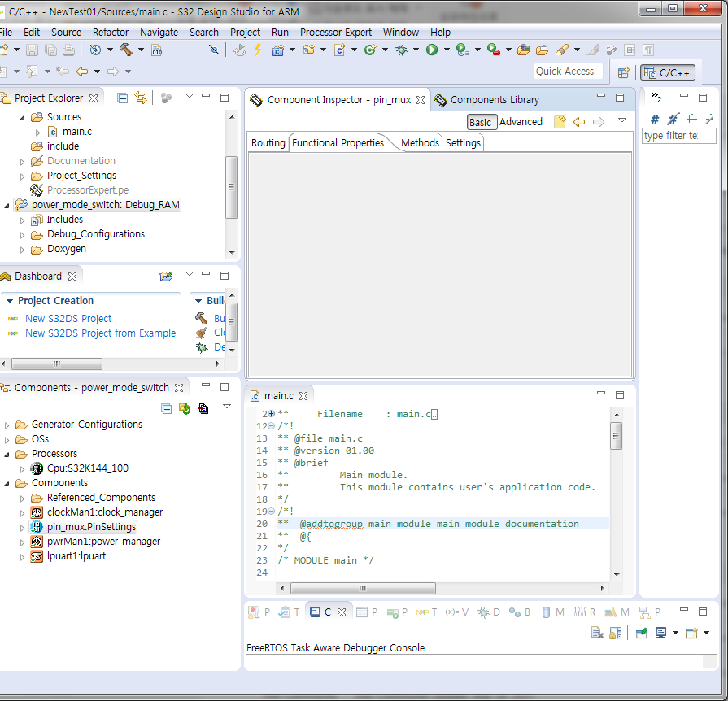Expand the Generator_Configurations node

tap(7, 425)
